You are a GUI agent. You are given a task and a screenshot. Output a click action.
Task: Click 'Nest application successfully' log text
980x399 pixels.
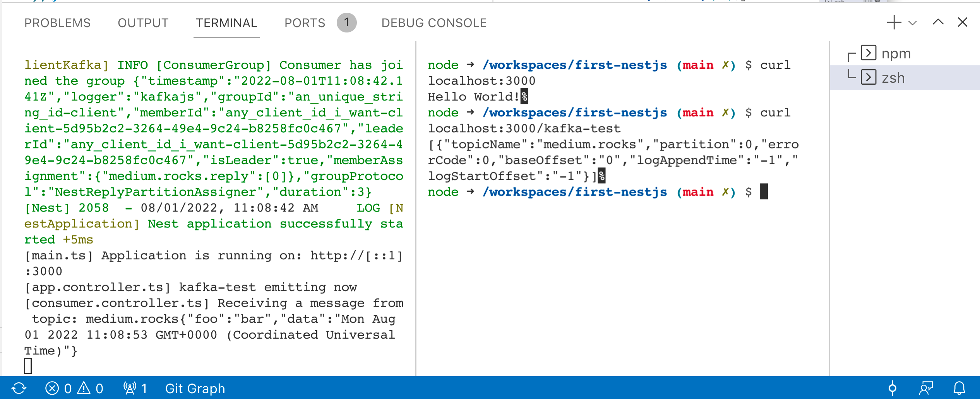point(260,224)
